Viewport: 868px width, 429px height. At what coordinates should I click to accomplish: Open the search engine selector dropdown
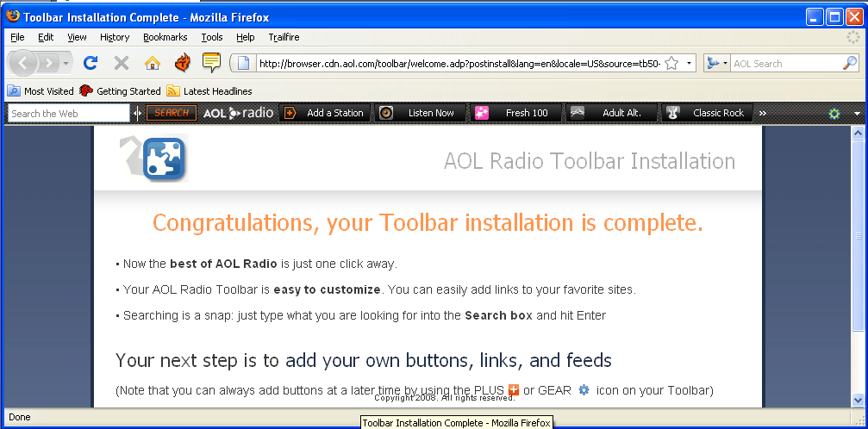pos(716,64)
